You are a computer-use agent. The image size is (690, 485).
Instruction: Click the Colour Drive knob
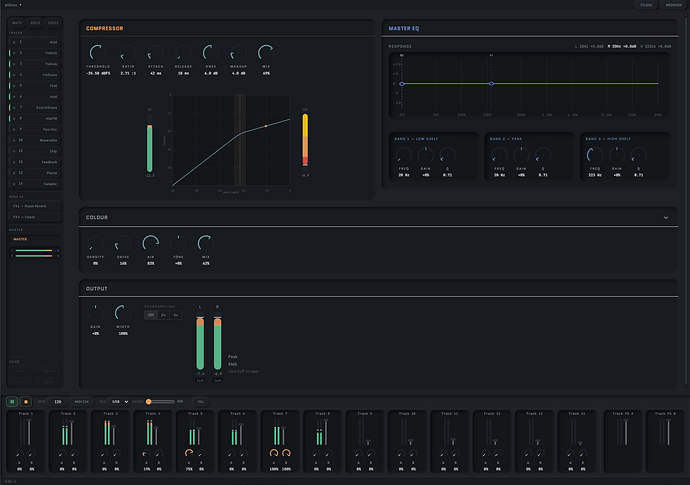(123, 243)
